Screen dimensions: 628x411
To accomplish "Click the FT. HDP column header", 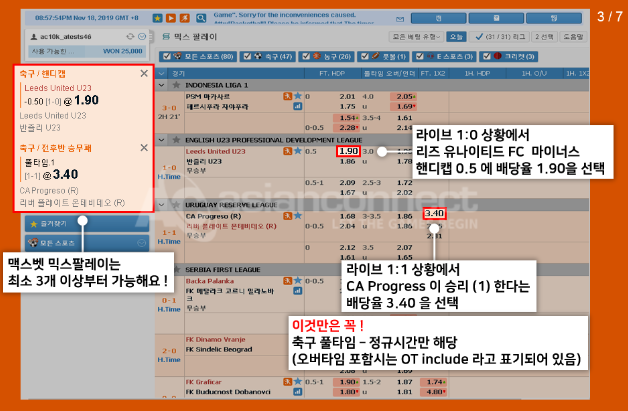I will click(x=332, y=73).
